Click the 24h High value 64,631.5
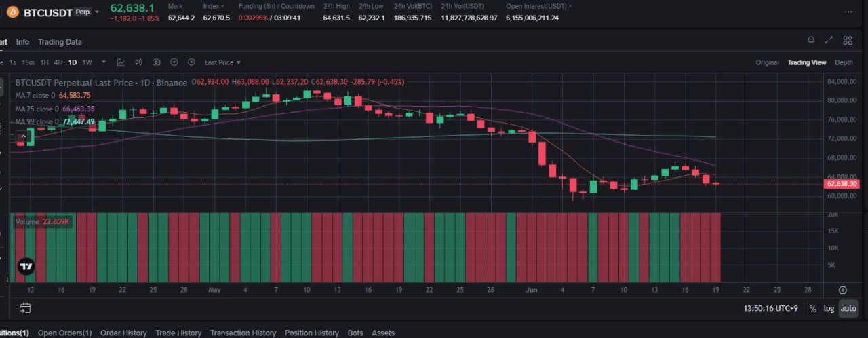This screenshot has width=868, height=338. point(336,18)
